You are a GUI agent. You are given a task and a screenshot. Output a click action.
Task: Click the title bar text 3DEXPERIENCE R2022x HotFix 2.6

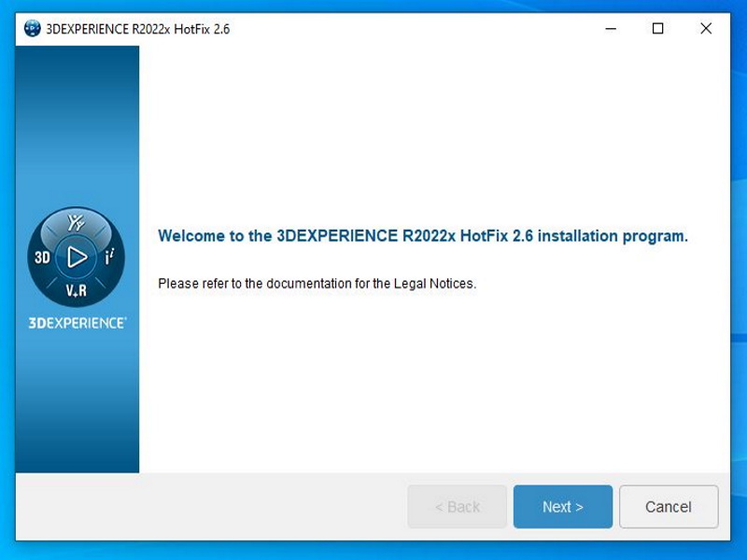tap(135, 29)
